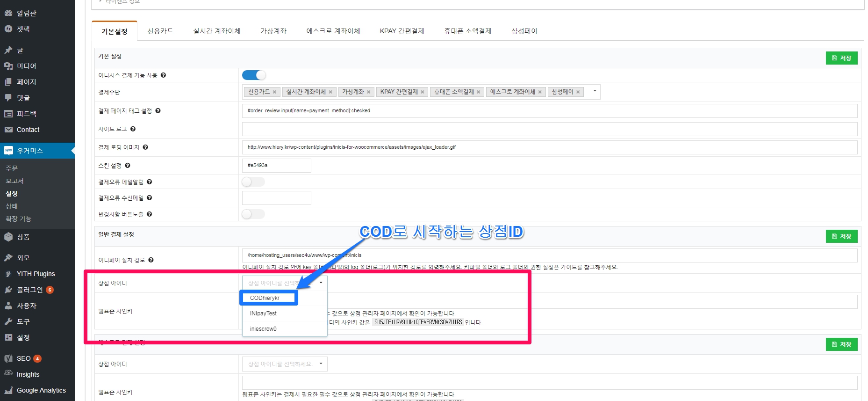868x401 pixels.
Task: Click the 스킨 설정 color field #e5493a
Action: click(x=276, y=166)
